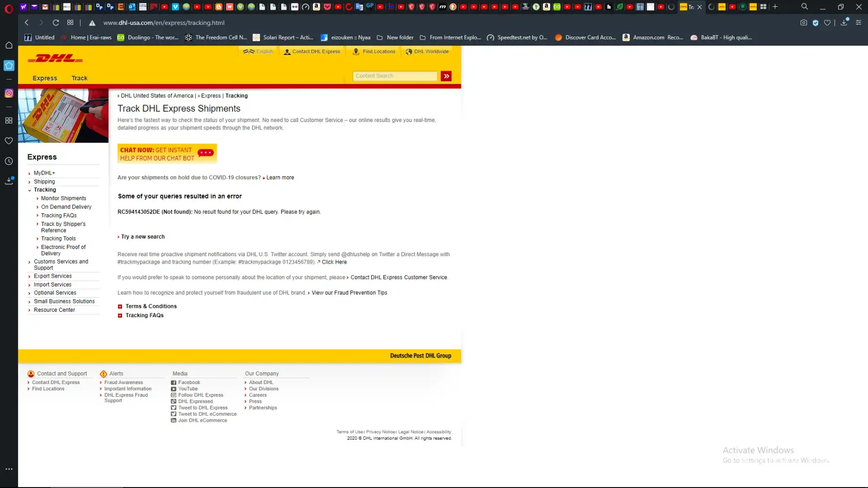Open the search tabs magnifier icon
This screenshot has width=868, height=488.
coord(805,7)
